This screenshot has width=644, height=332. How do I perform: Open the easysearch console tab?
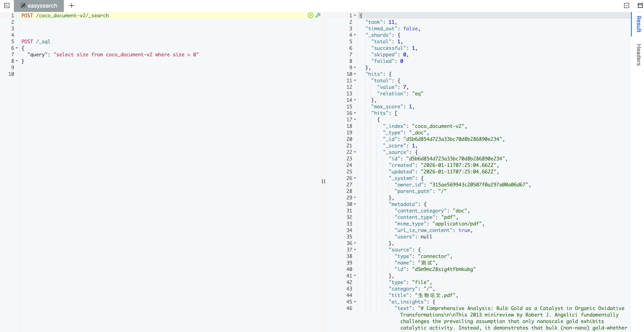(42, 6)
